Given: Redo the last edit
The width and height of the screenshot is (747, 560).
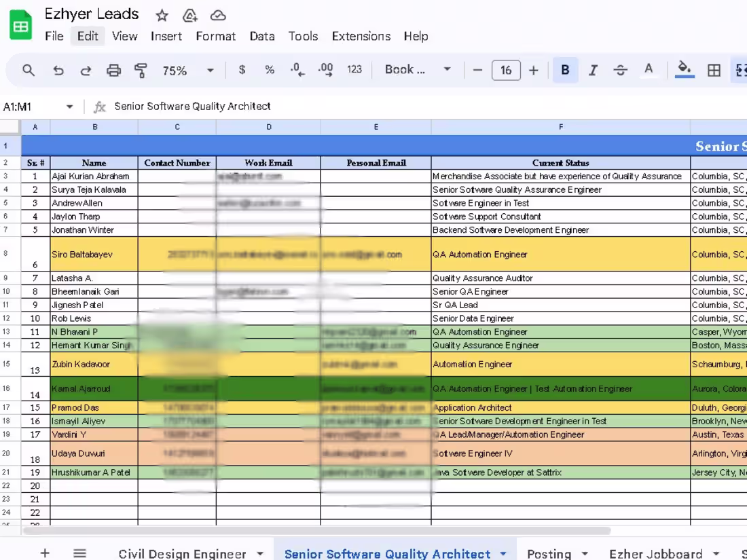Looking at the screenshot, I should click(x=86, y=69).
